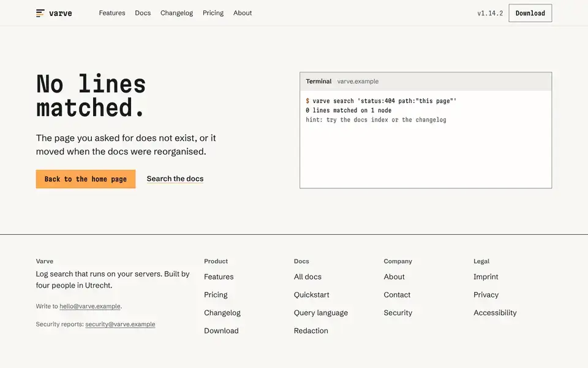
Task: Click the varve logo icon
Action: (x=40, y=13)
